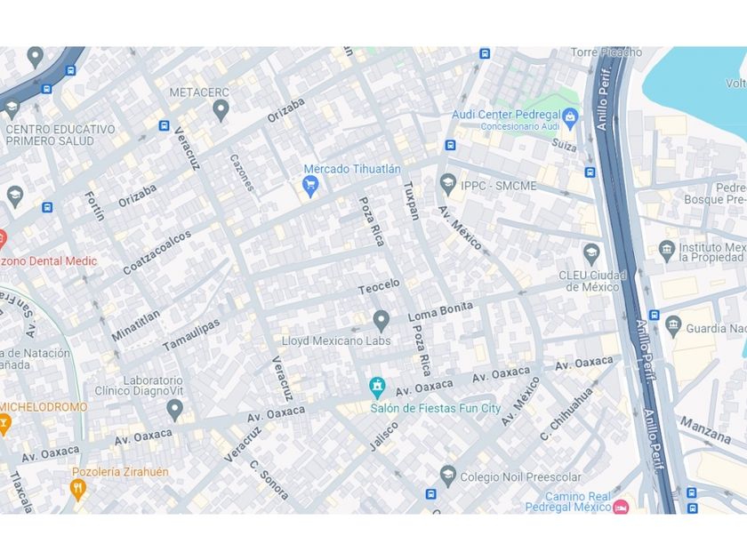Click the Instituto Mexicano de la Propiedad museum pin

(666, 251)
